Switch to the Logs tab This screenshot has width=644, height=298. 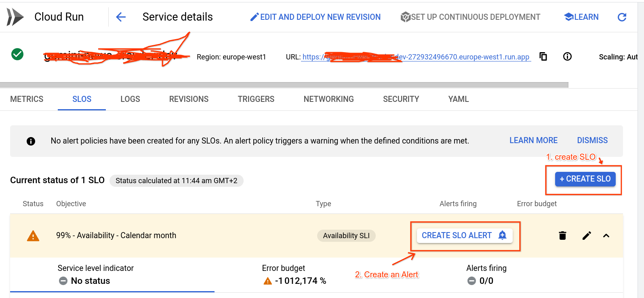[x=130, y=99]
